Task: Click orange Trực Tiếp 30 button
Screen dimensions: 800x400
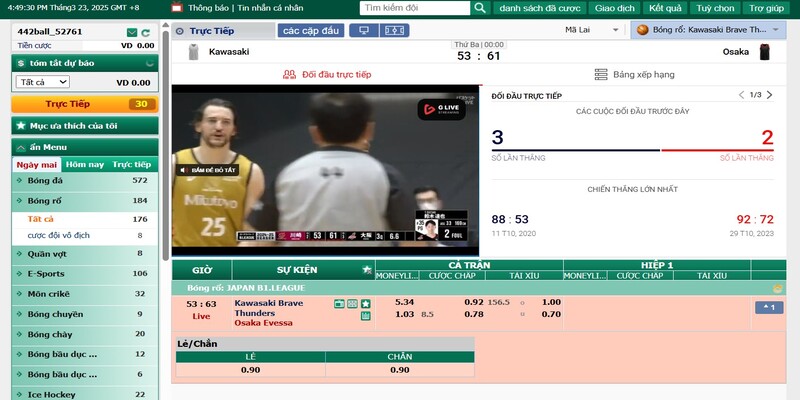Action: pos(85,104)
